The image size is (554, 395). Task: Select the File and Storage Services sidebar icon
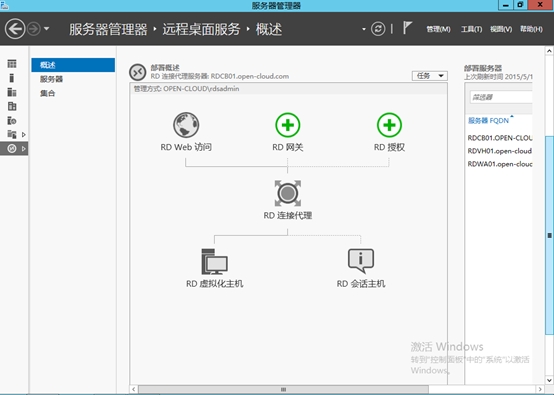click(x=12, y=134)
